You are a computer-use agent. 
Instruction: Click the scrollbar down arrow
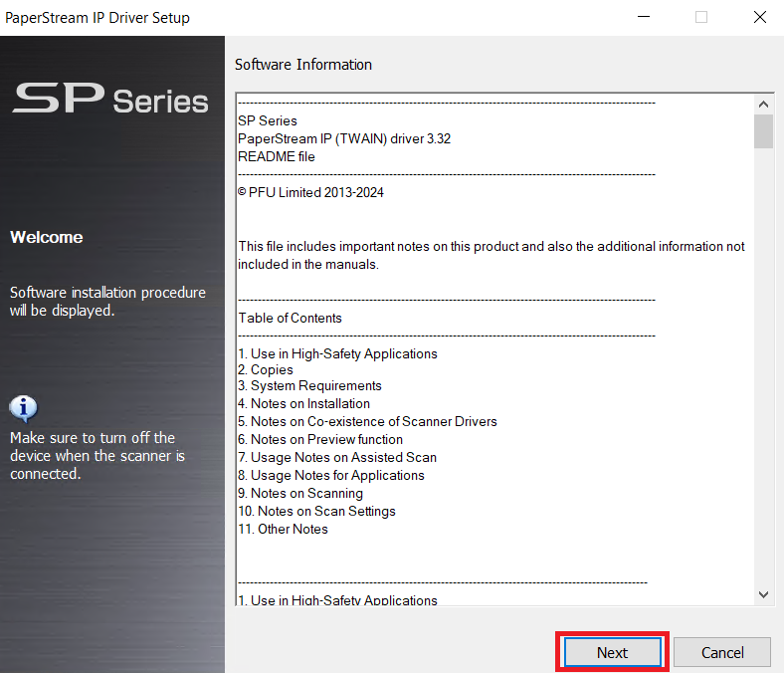763,594
